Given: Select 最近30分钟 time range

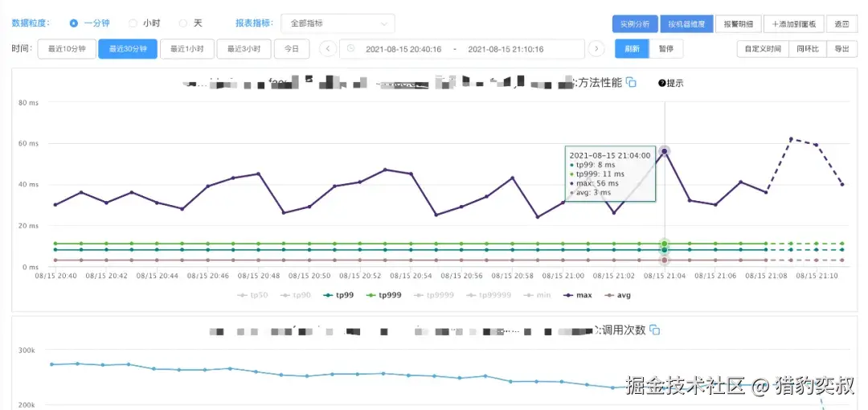Looking at the screenshot, I should pos(128,49).
